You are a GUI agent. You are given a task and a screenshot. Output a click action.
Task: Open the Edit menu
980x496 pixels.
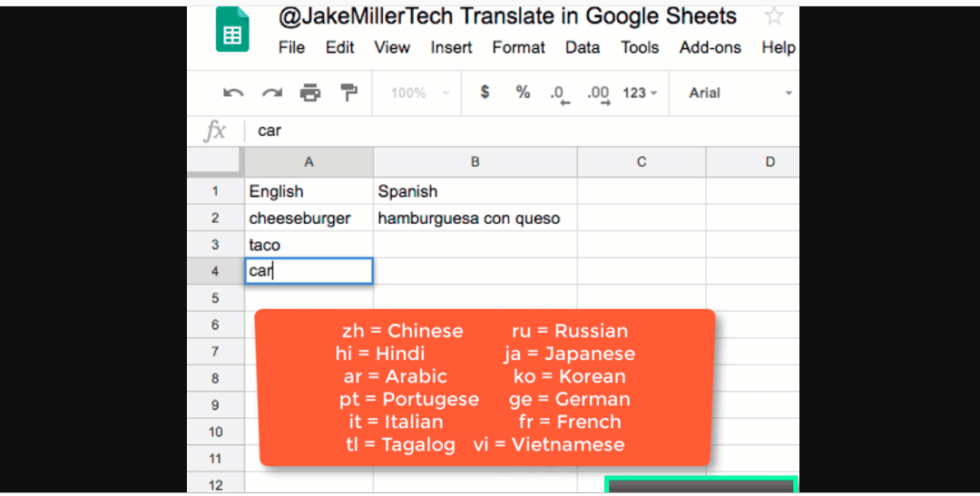click(x=340, y=47)
